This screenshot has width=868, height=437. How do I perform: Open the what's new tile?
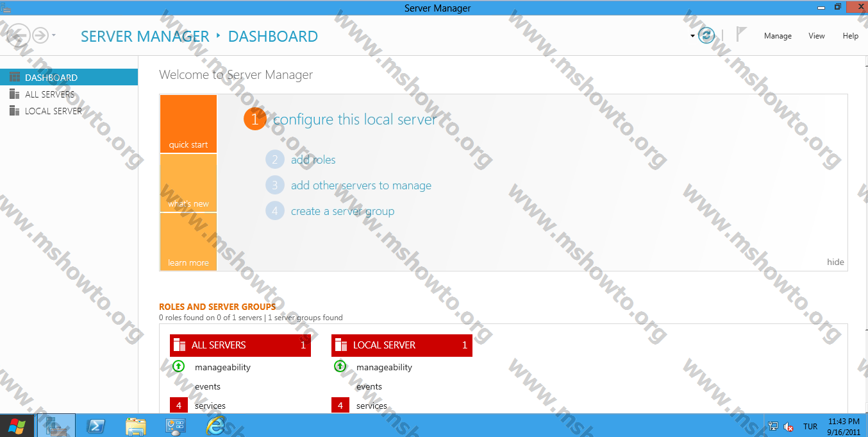click(188, 183)
